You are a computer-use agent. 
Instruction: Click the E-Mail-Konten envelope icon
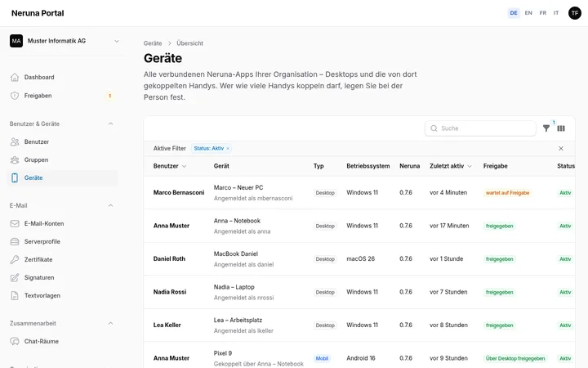[x=15, y=224]
